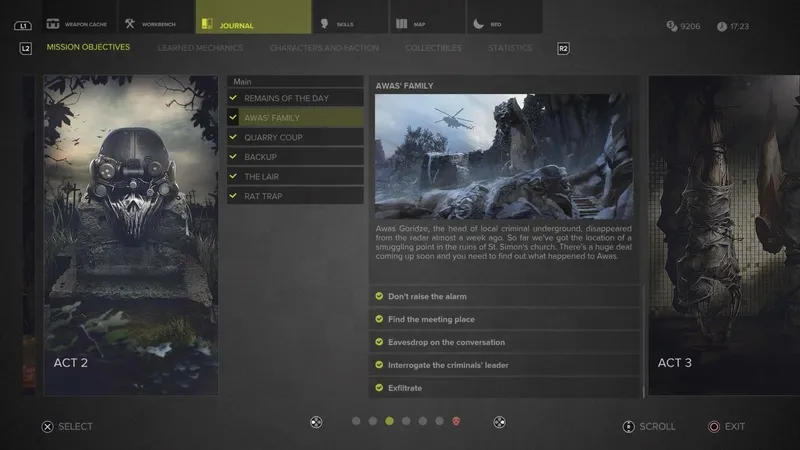800x450 pixels.
Task: Open the Workbench tab
Action: point(157,17)
